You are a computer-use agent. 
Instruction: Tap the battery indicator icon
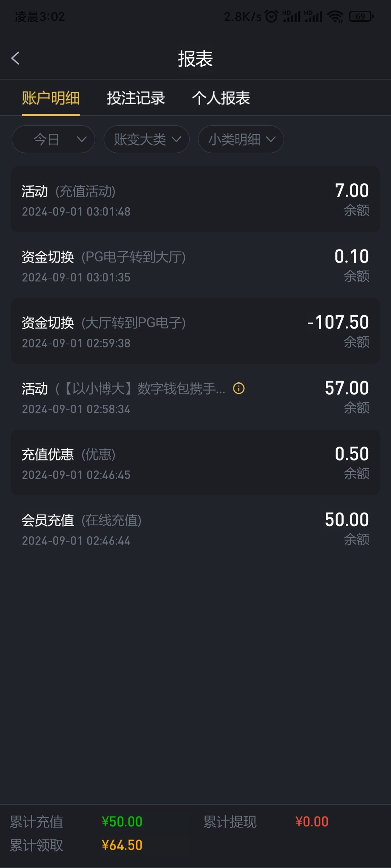(361, 16)
